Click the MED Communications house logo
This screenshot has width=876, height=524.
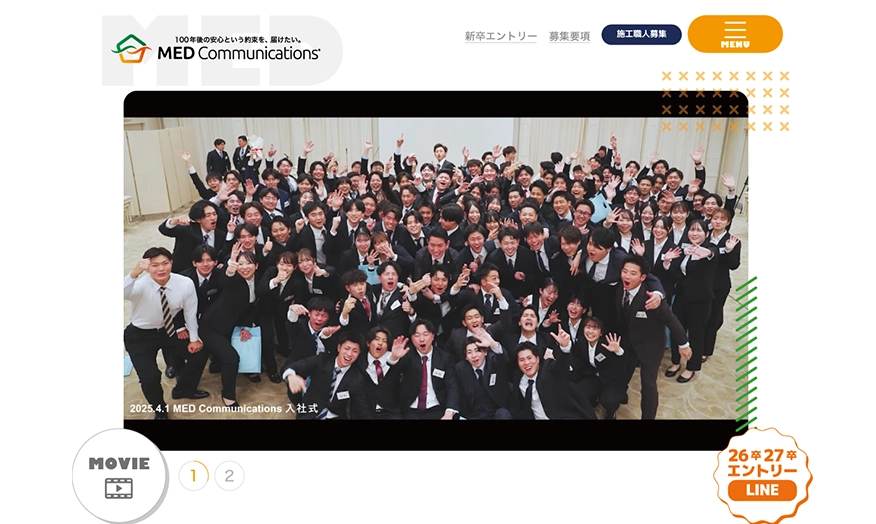point(131,49)
